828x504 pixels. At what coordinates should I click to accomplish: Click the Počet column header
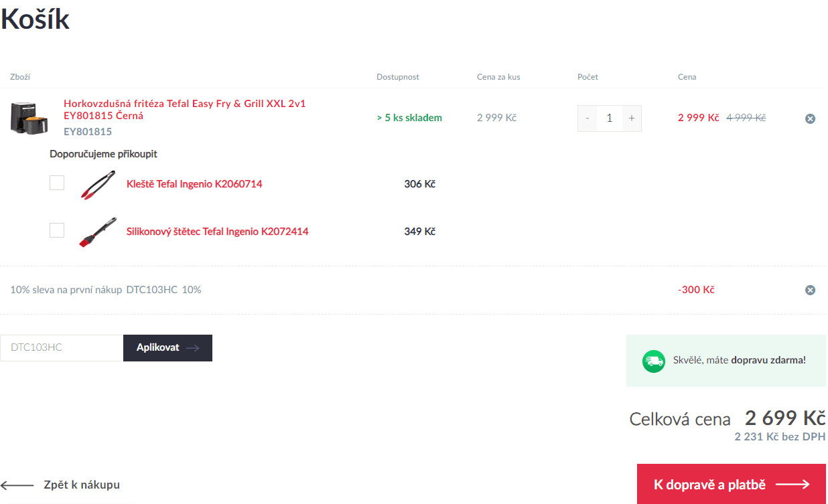tap(588, 77)
